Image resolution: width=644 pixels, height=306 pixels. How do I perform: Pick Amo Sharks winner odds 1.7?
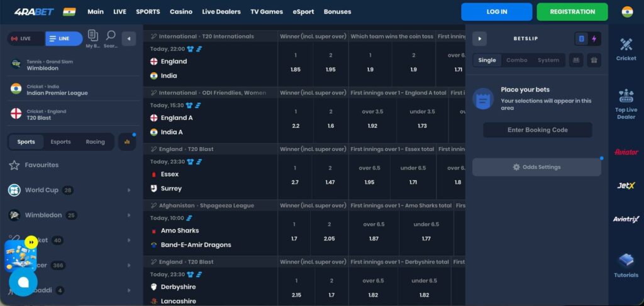(x=294, y=233)
